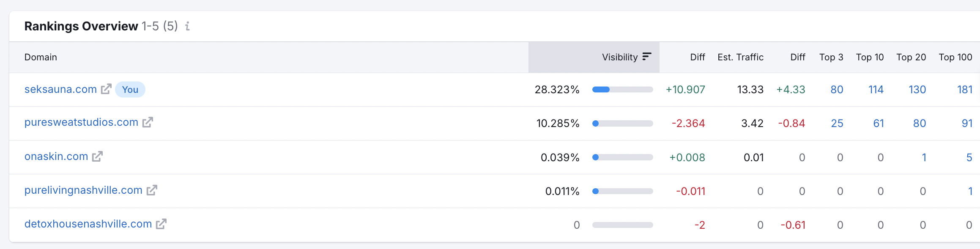Open purelivingnashville.com external link icon
The height and width of the screenshot is (249, 980).
coord(152,190)
